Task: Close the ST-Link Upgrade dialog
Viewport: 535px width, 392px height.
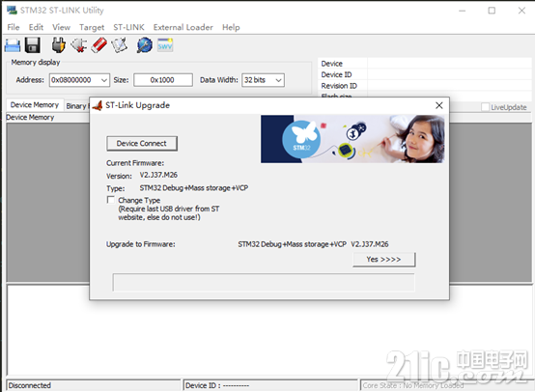Action: click(439, 105)
